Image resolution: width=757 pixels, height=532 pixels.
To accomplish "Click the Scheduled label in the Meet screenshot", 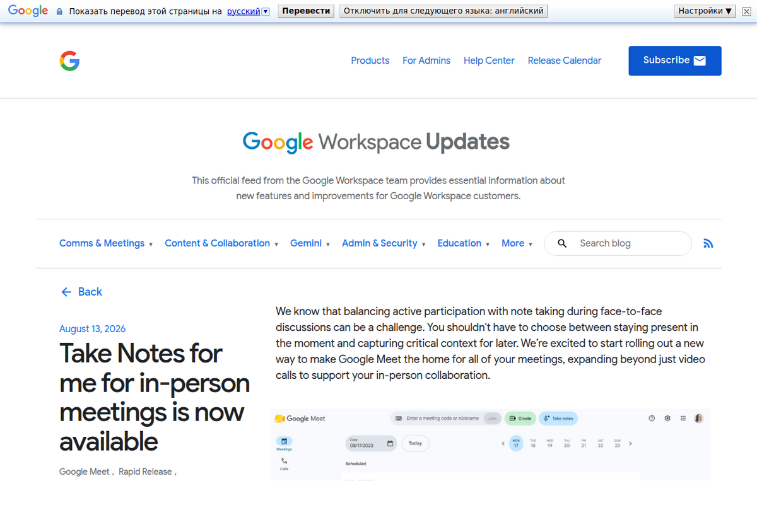I will (356, 464).
